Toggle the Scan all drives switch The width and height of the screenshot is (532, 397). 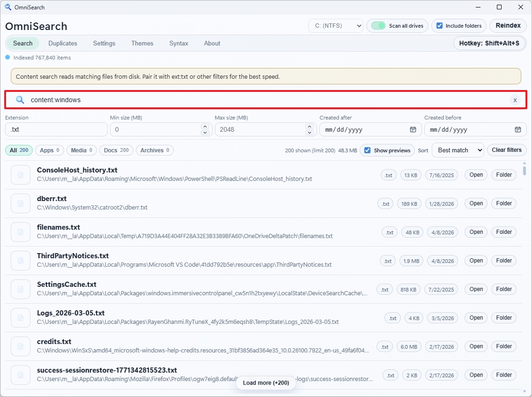377,26
